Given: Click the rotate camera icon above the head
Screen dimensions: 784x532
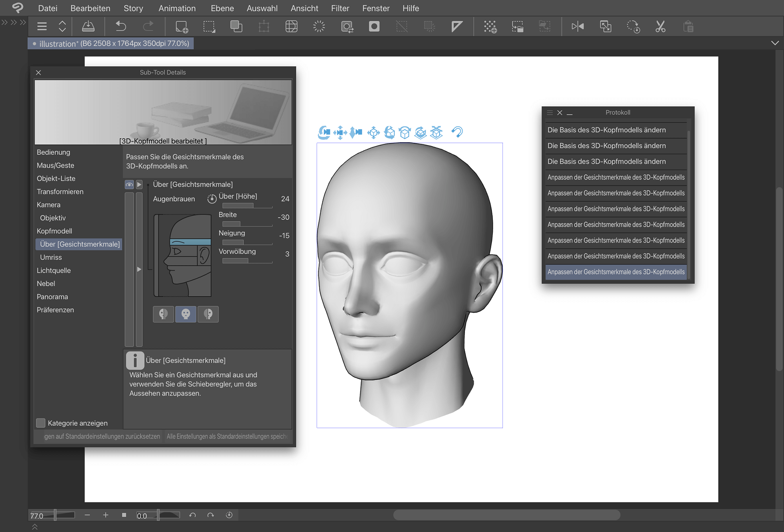Looking at the screenshot, I should pyautogui.click(x=324, y=133).
